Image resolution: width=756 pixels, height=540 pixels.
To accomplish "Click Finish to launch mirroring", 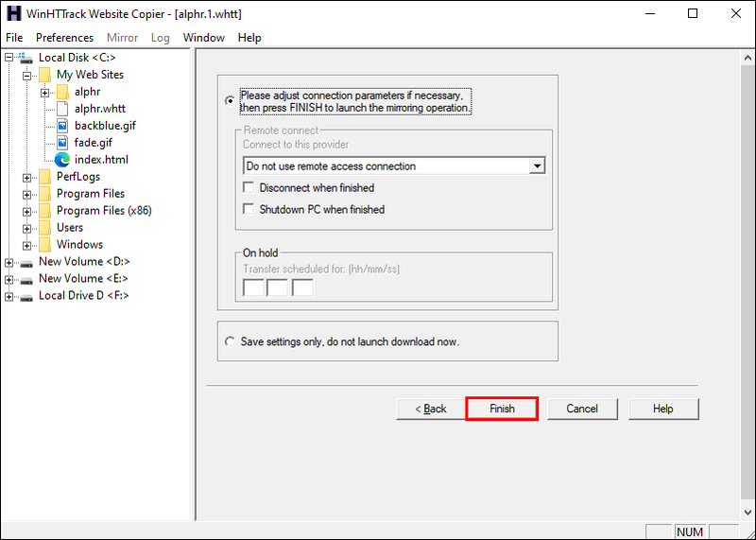I will [502, 409].
